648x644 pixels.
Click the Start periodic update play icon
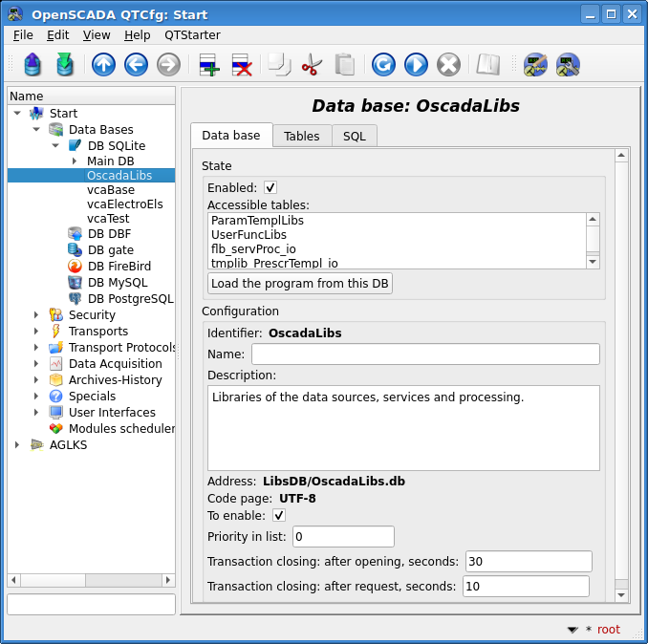pos(416,65)
